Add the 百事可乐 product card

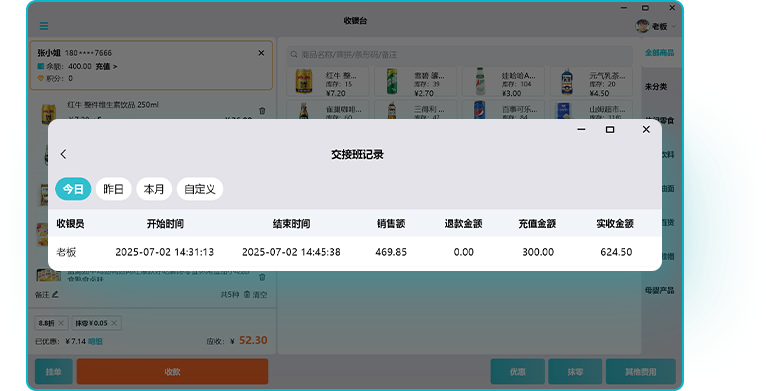pos(504,110)
